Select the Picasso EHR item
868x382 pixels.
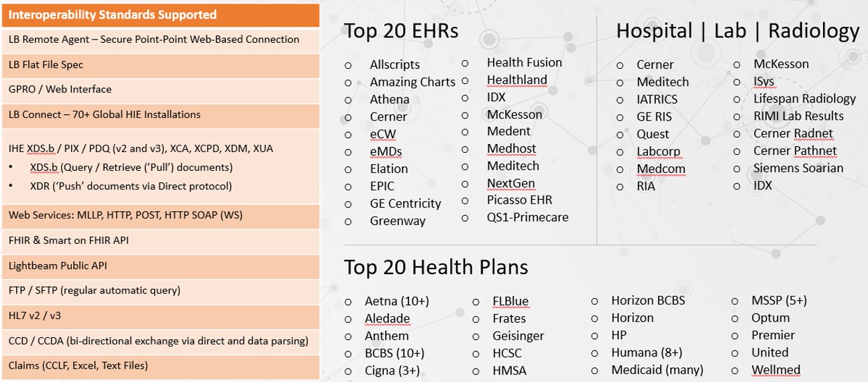tap(520, 200)
